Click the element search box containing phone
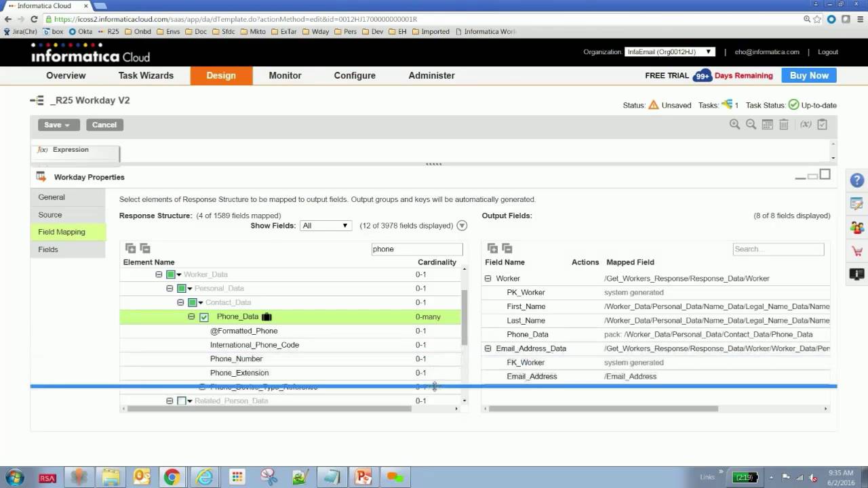Screen dimensions: 868x488 click(x=417, y=249)
